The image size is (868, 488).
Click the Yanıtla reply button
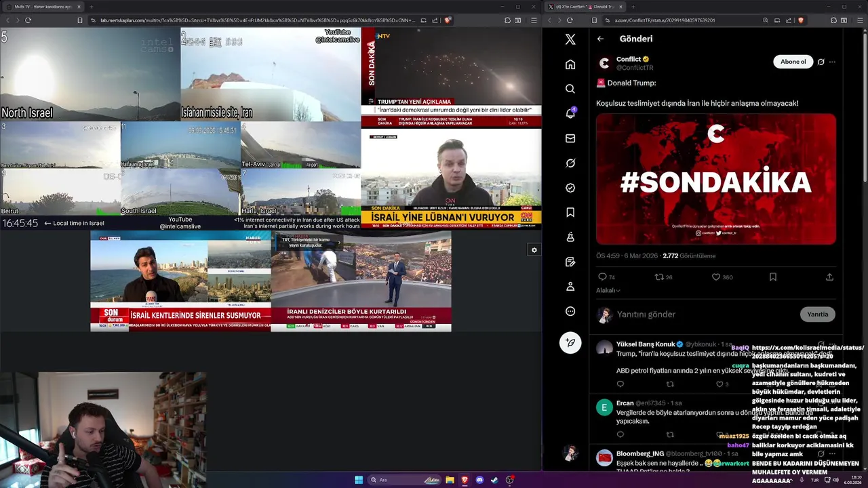[817, 314]
